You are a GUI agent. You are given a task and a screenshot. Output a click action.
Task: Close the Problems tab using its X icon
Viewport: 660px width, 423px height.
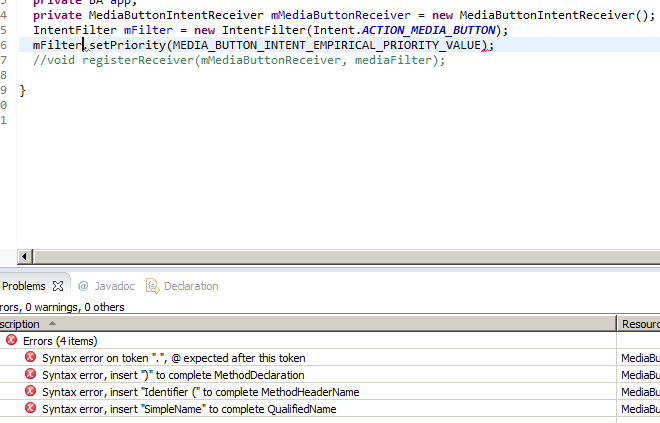[57, 286]
